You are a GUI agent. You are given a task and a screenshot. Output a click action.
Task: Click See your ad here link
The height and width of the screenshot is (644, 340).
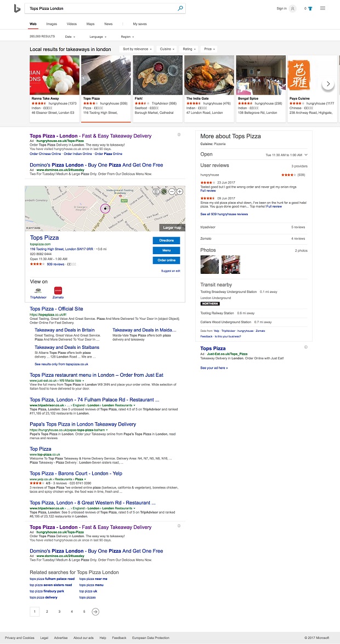(214, 367)
